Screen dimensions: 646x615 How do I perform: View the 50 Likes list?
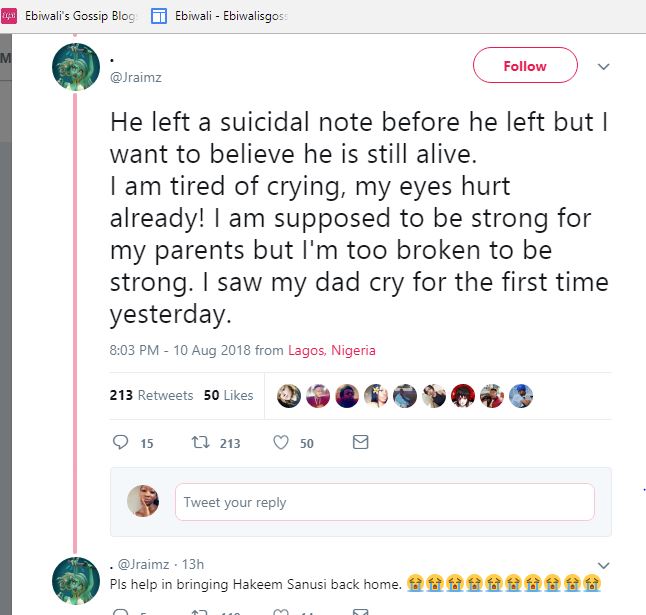click(228, 395)
